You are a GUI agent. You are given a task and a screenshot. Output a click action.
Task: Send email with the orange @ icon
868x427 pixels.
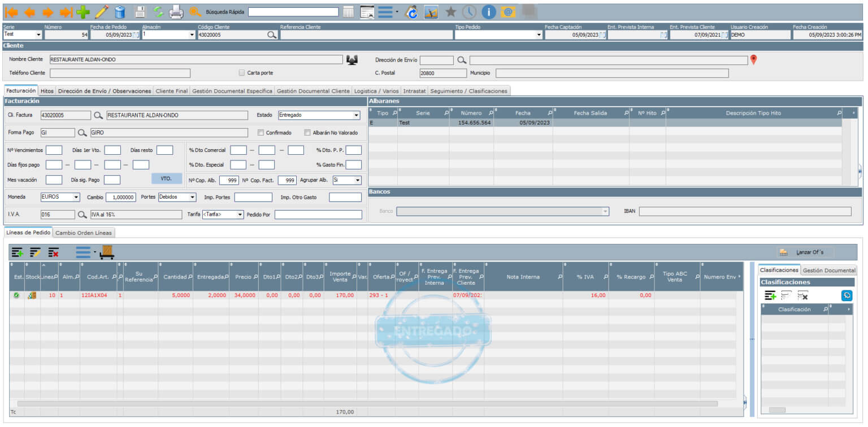508,11
